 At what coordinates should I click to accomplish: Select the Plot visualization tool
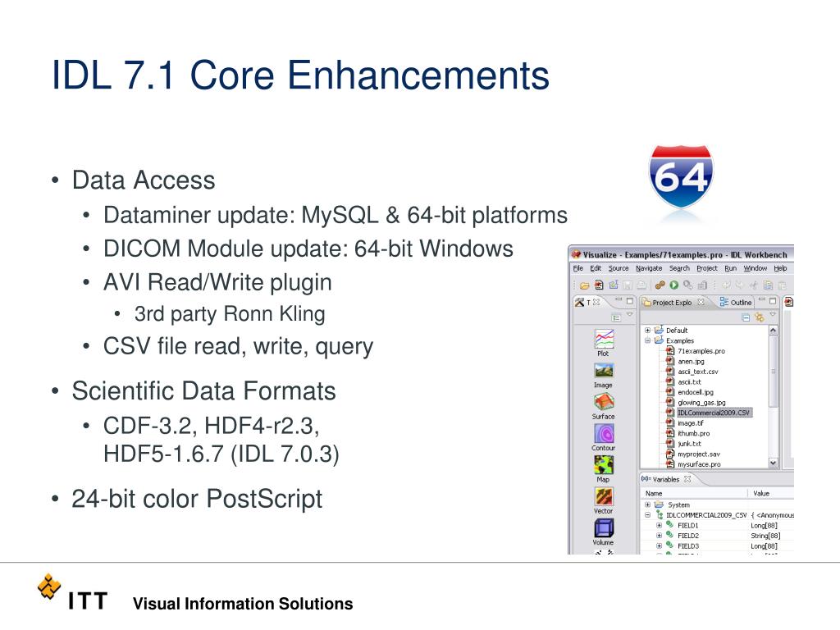pos(604,343)
